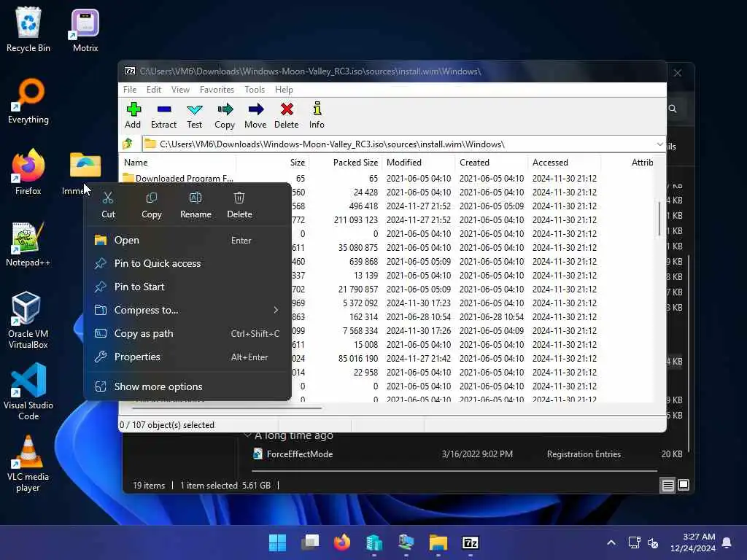This screenshot has width=747, height=560.
Task: Select Visual Studio Code desktop icon
Action: (x=28, y=392)
